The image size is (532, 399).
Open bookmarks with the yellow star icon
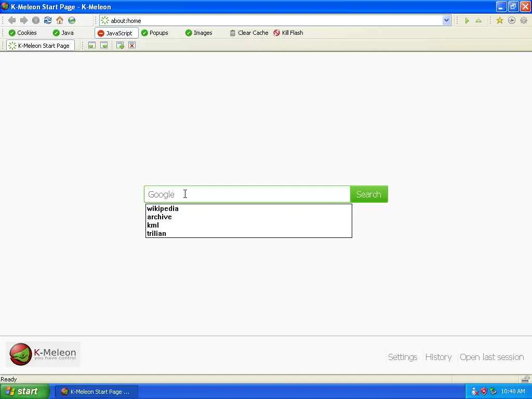coord(499,21)
